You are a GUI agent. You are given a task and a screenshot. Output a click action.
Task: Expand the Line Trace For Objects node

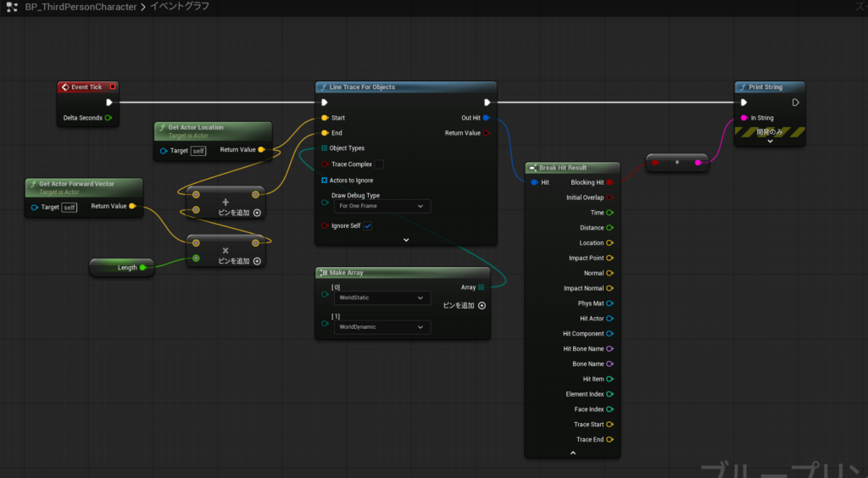tap(405, 240)
